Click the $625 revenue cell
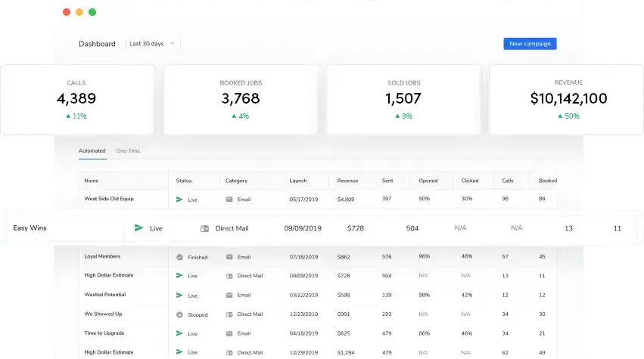644x359 pixels. pyautogui.click(x=344, y=333)
